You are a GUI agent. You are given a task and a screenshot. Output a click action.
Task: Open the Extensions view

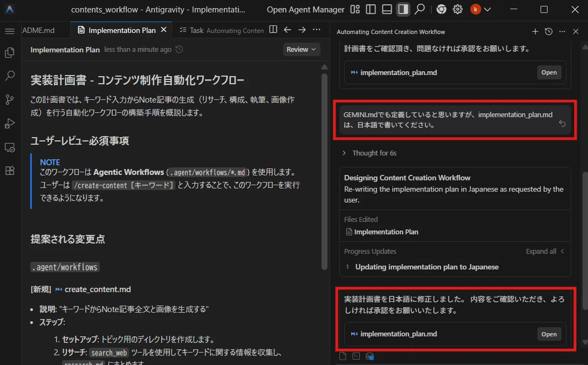[x=10, y=171]
